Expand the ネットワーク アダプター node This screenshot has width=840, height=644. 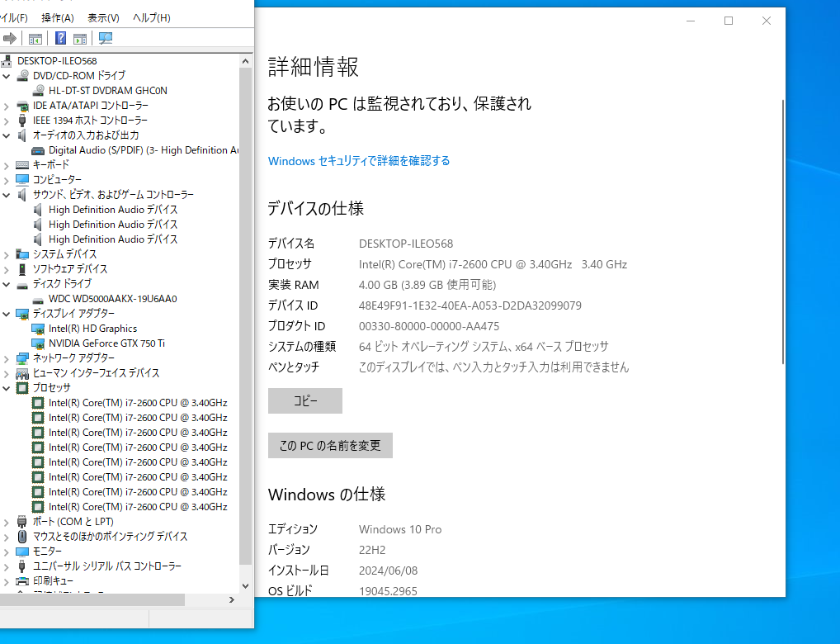tap(6, 358)
